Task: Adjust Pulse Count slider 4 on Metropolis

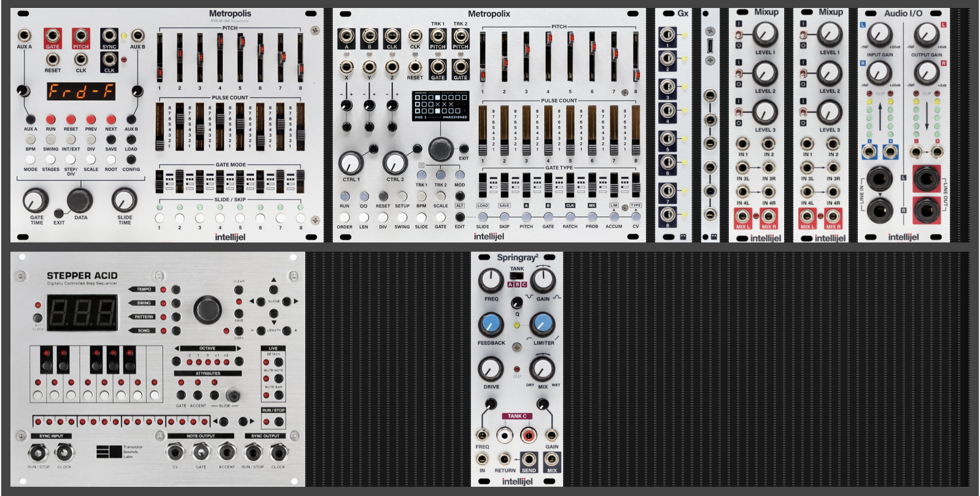Action: (x=220, y=126)
